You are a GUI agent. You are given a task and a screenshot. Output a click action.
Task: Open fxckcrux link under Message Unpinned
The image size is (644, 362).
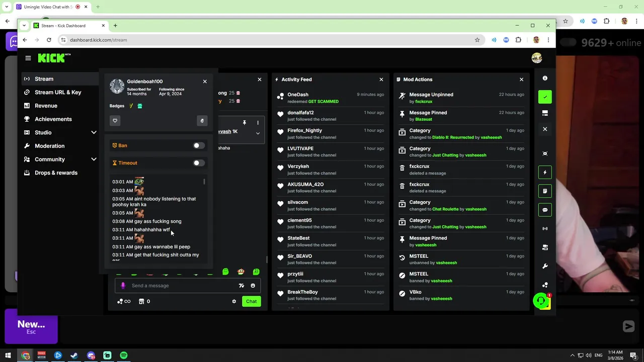(x=424, y=102)
